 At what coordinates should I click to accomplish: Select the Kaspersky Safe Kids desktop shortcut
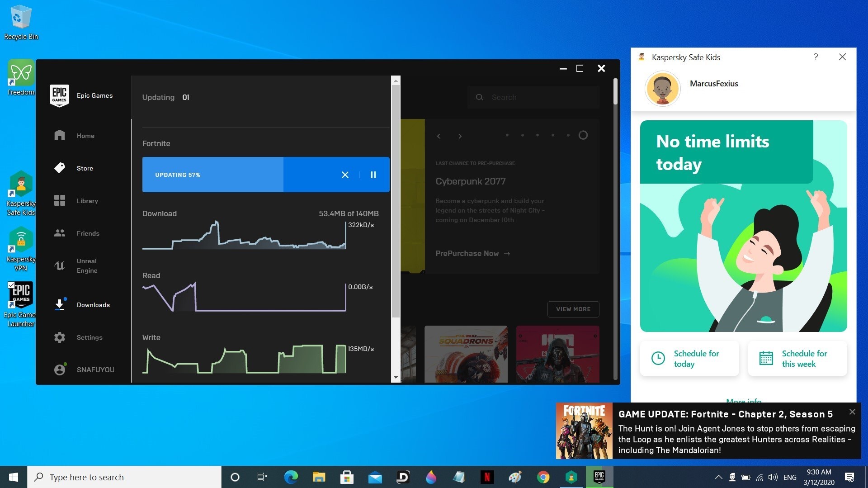21,193
